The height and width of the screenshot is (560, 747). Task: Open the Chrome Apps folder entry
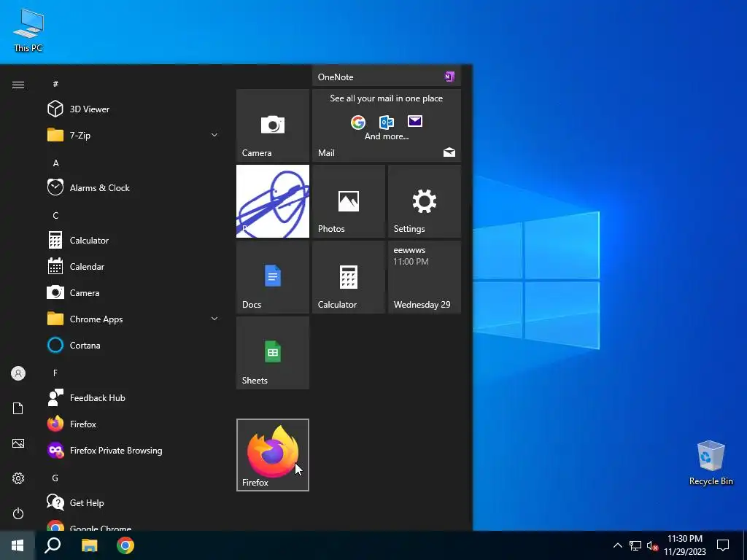[133, 319]
